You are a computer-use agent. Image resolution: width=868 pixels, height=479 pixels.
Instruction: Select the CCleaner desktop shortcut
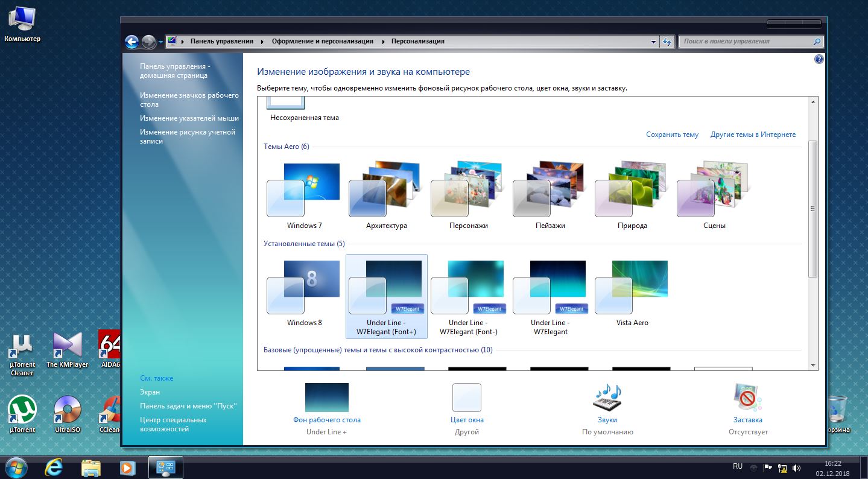pos(110,414)
